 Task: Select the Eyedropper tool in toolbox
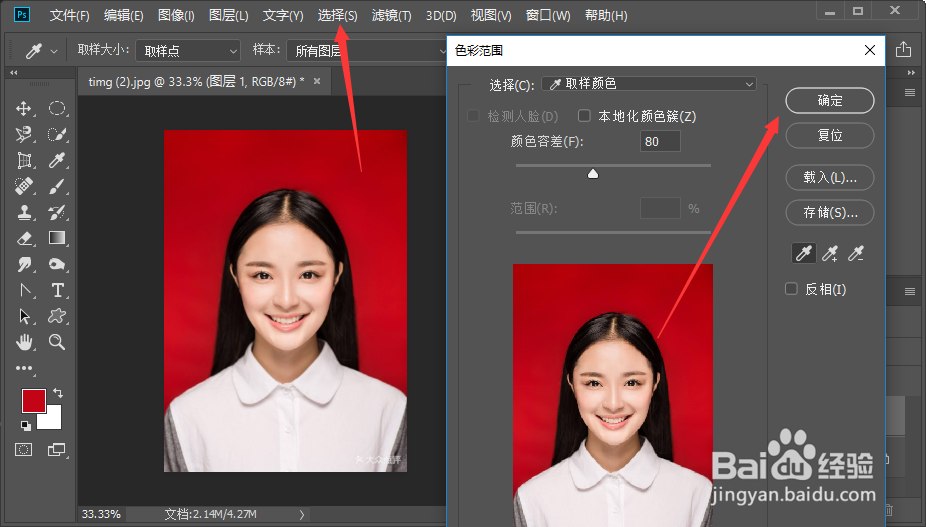coord(57,161)
